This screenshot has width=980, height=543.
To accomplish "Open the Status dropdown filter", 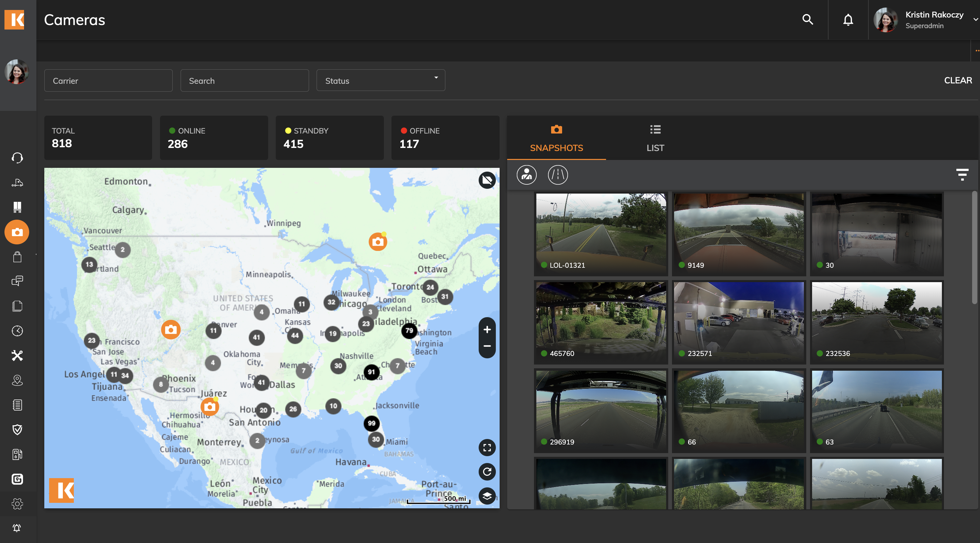I will point(380,80).
